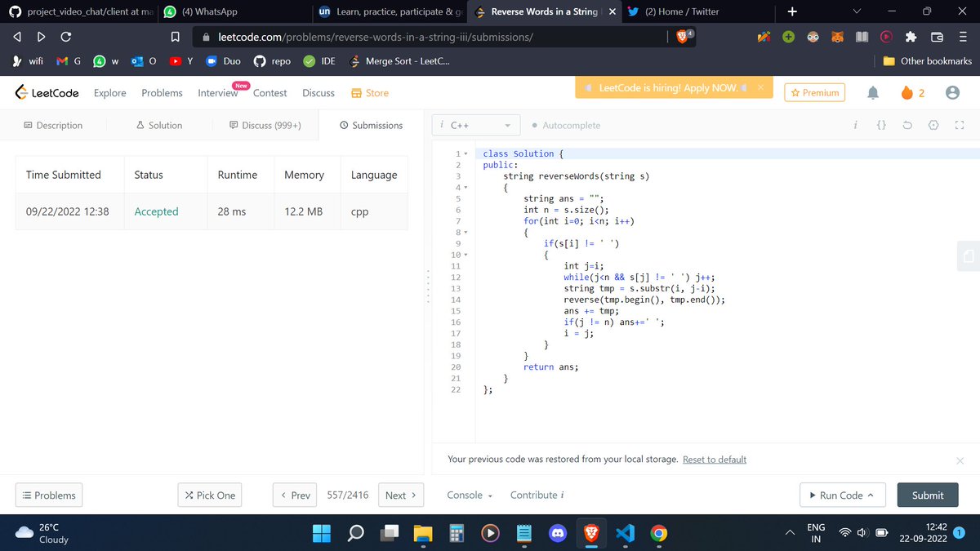Dismiss the LeetCode is hiring banner
Viewport: 980px width, 551px height.
click(x=759, y=87)
